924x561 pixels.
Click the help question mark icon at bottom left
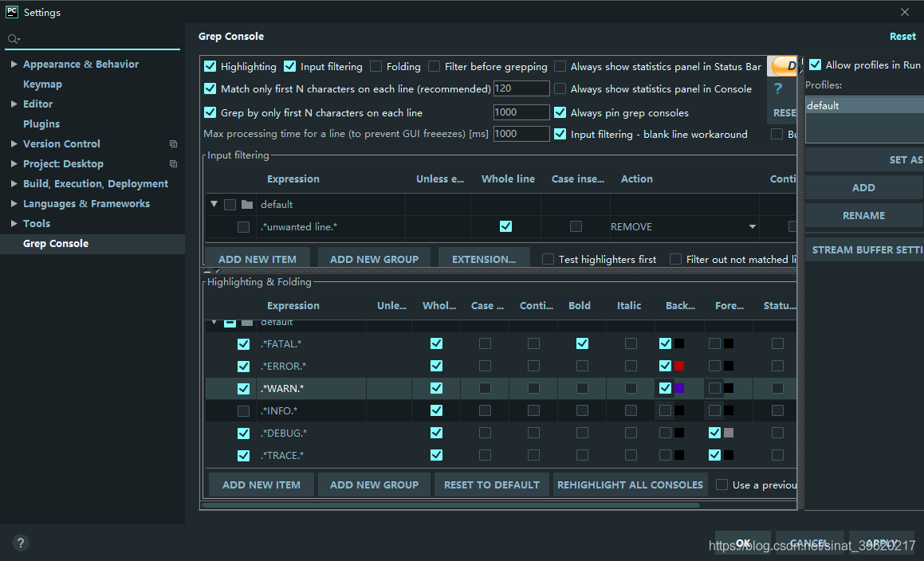[20, 543]
